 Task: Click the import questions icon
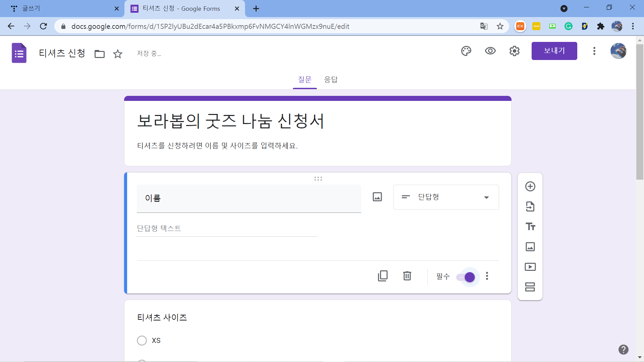(x=530, y=206)
